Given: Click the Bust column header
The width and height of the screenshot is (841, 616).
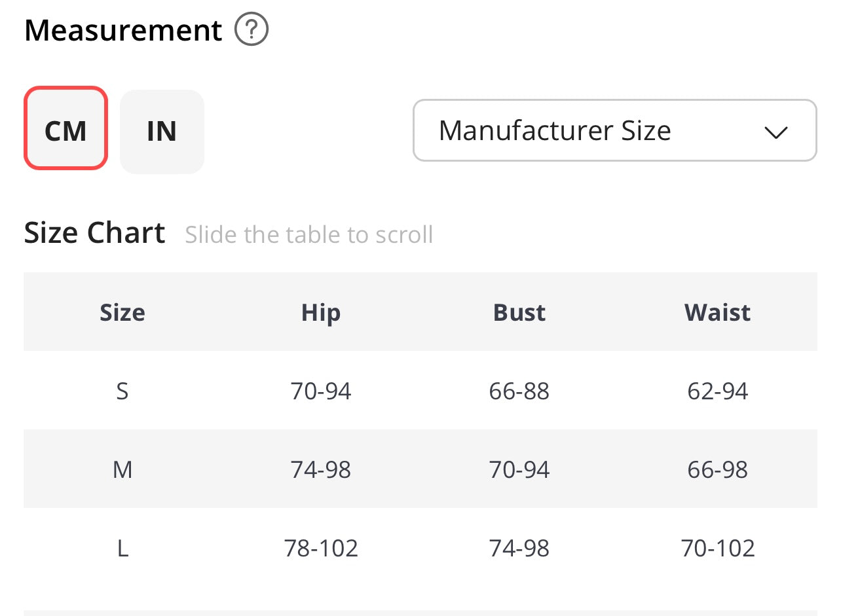Looking at the screenshot, I should [x=519, y=312].
